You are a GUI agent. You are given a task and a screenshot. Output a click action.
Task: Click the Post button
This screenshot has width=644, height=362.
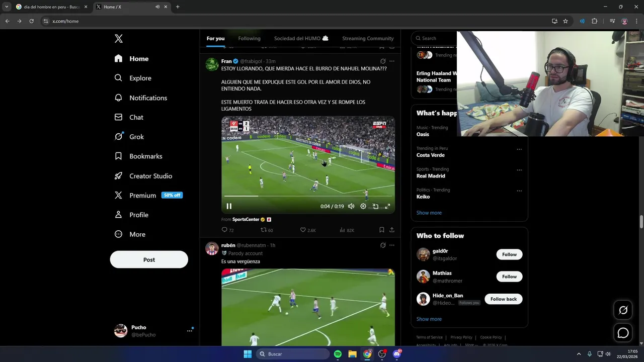click(x=149, y=260)
